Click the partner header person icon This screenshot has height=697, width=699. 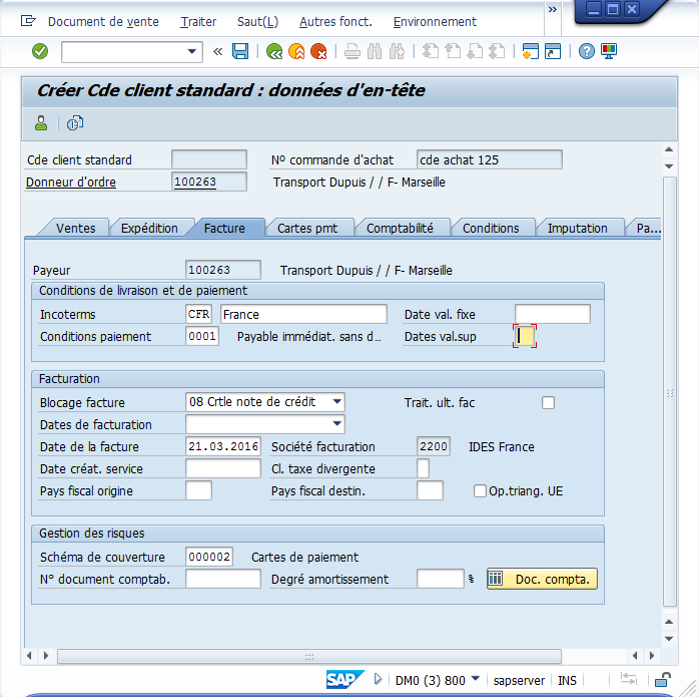coord(41,123)
